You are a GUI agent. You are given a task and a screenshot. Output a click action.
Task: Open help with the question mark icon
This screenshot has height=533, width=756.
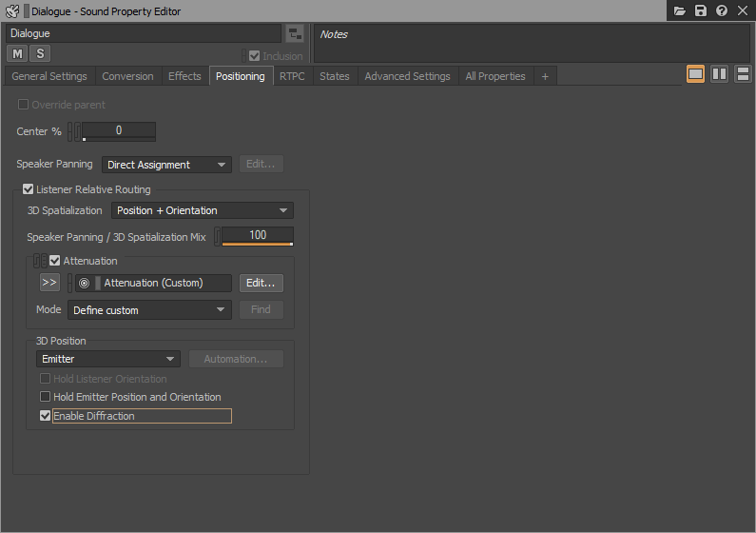722,10
